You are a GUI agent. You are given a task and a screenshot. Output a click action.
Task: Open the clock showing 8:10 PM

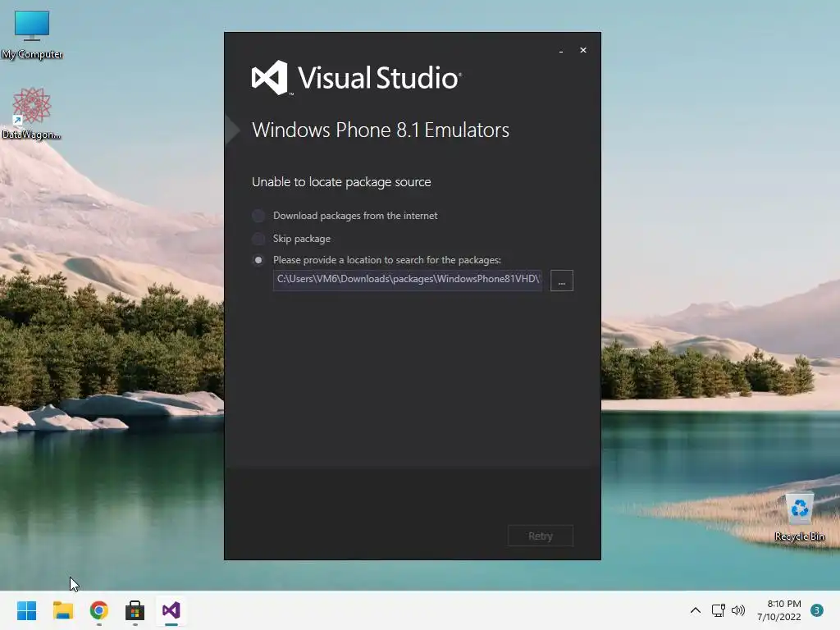tap(779, 610)
